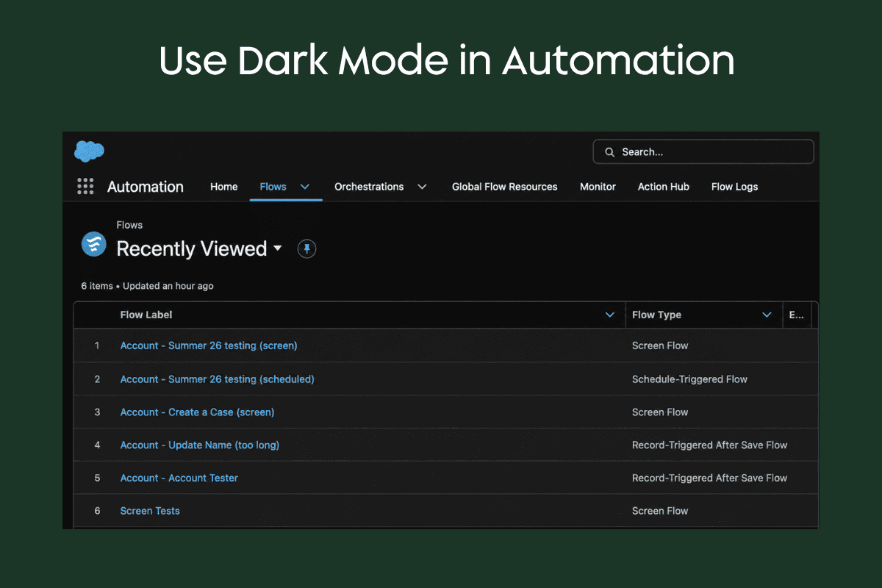Click row number 6
This screenshot has height=588, width=882.
97,511
